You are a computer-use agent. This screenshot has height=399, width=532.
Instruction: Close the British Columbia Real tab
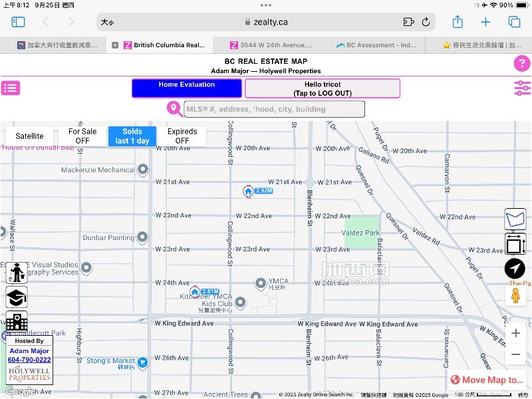point(115,45)
